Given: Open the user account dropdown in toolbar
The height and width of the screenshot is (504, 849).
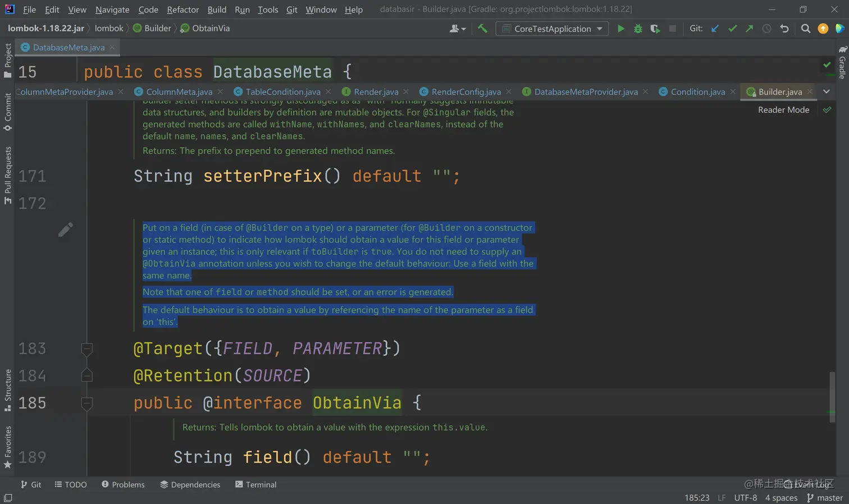Looking at the screenshot, I should [458, 29].
